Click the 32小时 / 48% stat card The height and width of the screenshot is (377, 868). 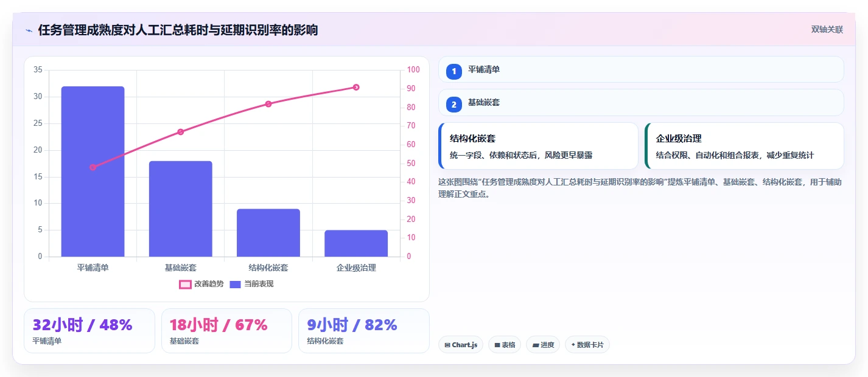click(89, 331)
